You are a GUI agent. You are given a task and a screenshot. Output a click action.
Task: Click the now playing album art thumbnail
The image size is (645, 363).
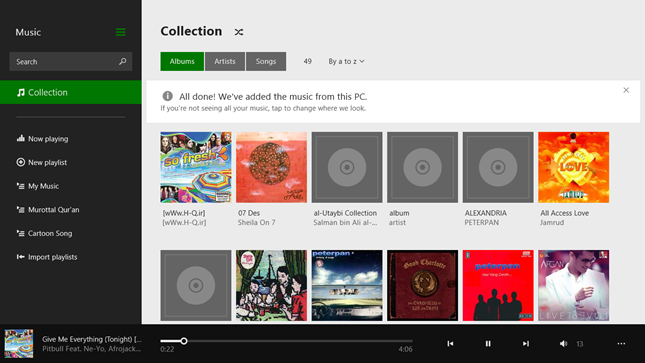(19, 343)
